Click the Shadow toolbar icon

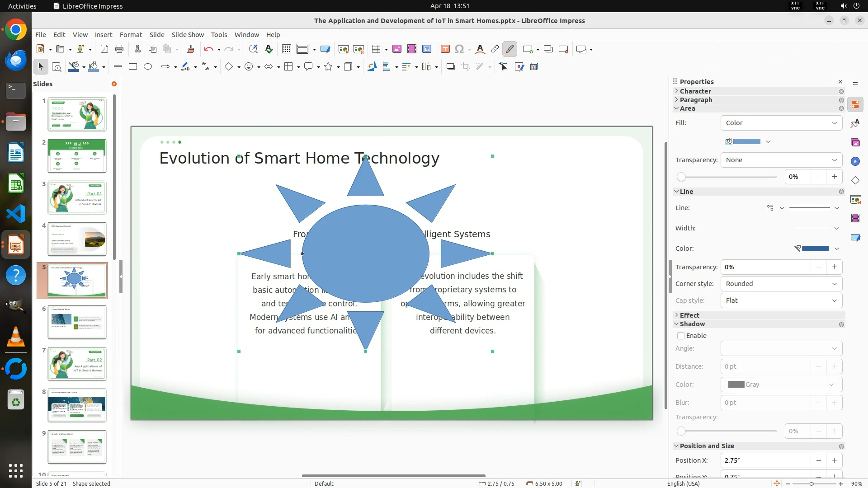coord(450,67)
